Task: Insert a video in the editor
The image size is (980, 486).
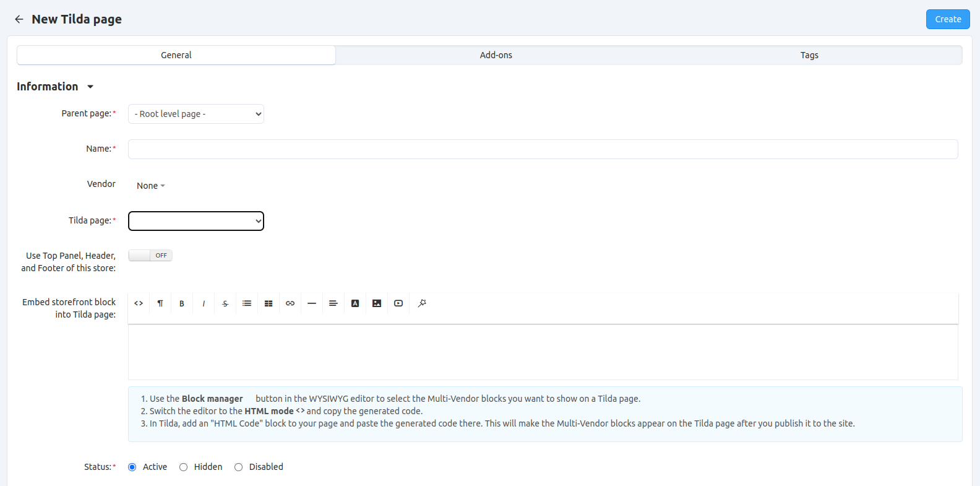Action: pyautogui.click(x=398, y=303)
